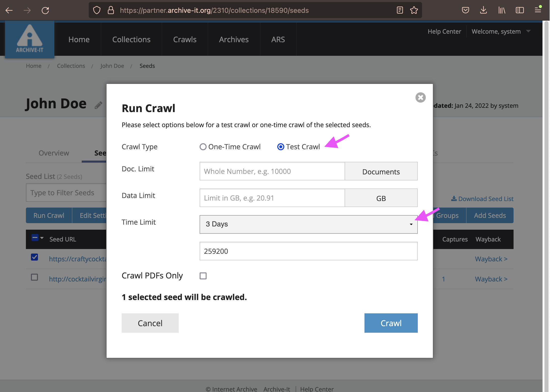This screenshot has height=392, width=550.
Task: Open the browser library icon
Action: click(501, 10)
